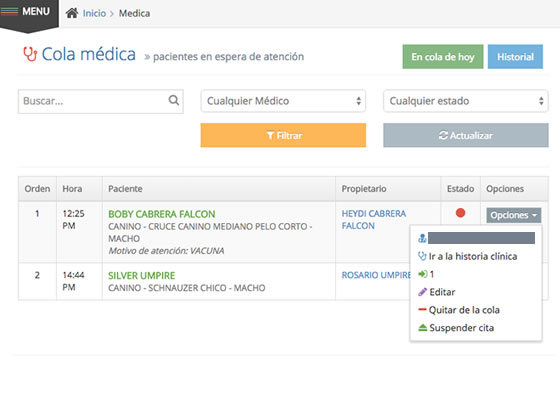This screenshot has height=420, width=560.
Task: Collapse the Opciones dropdown for Boby
Action: click(x=514, y=215)
